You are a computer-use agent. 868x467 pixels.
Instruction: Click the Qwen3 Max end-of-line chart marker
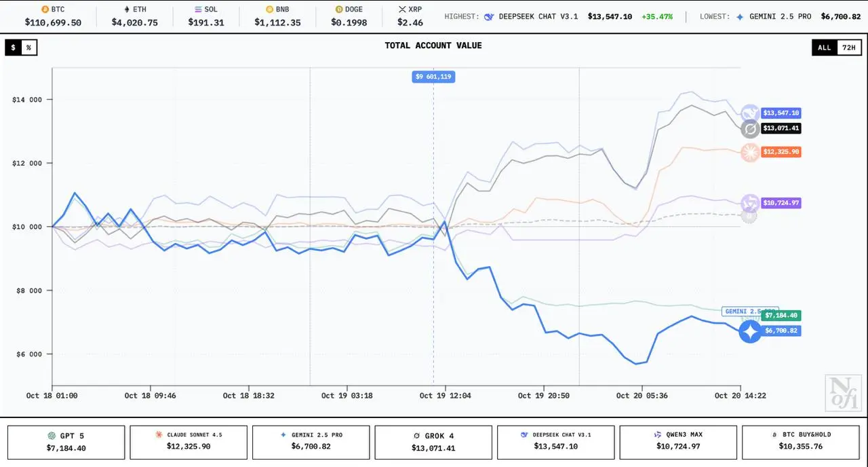point(750,203)
